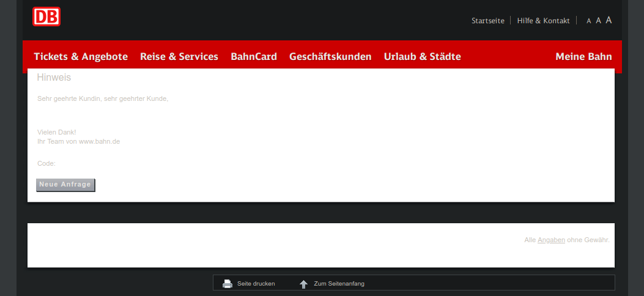Open Hilfe & Kontakt link
Screen dimensions: 644x296
click(543, 21)
